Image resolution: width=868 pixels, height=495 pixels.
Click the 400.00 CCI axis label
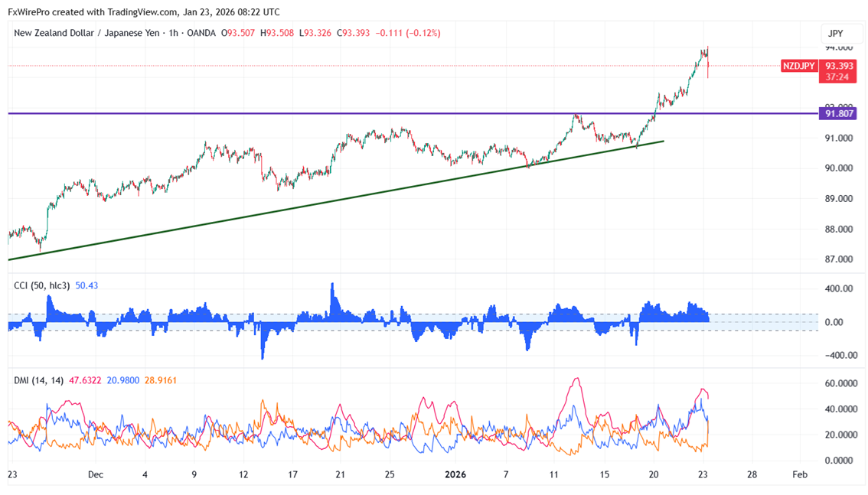point(839,288)
